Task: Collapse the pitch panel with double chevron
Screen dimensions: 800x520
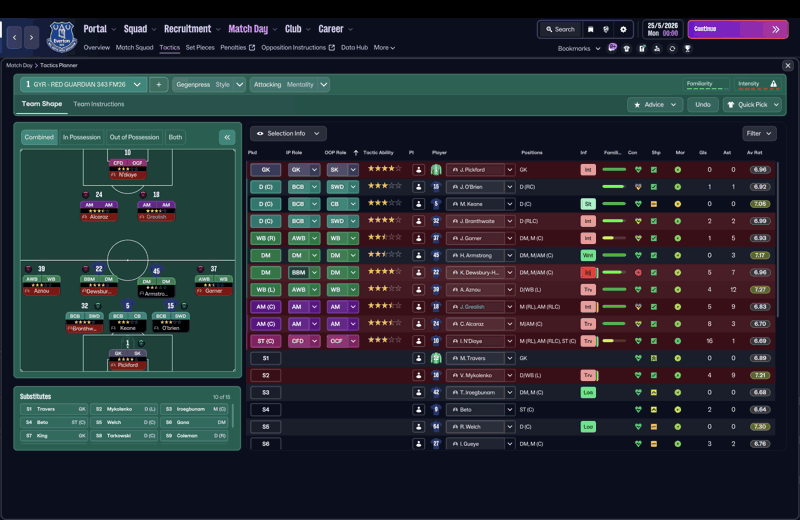Action: click(x=227, y=137)
